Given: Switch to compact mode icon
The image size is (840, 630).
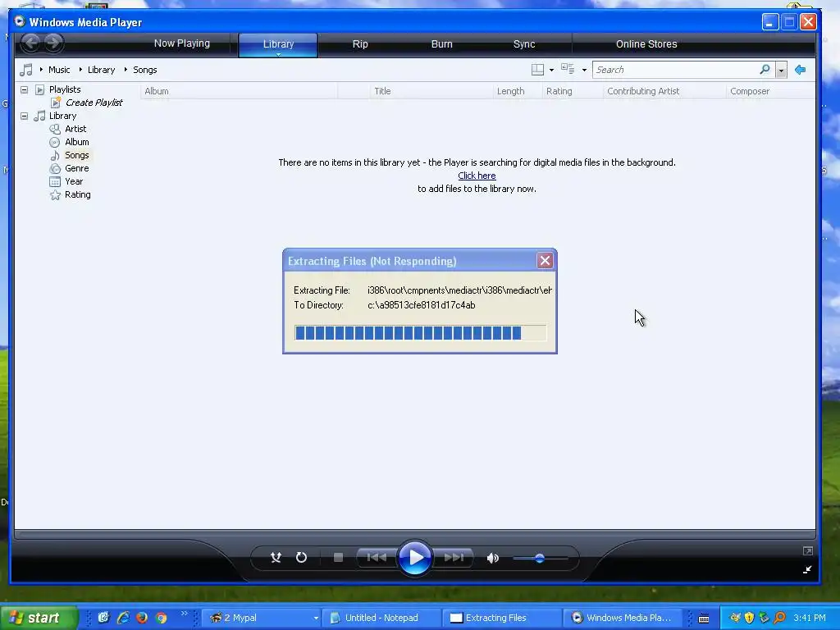Looking at the screenshot, I should point(807,569).
